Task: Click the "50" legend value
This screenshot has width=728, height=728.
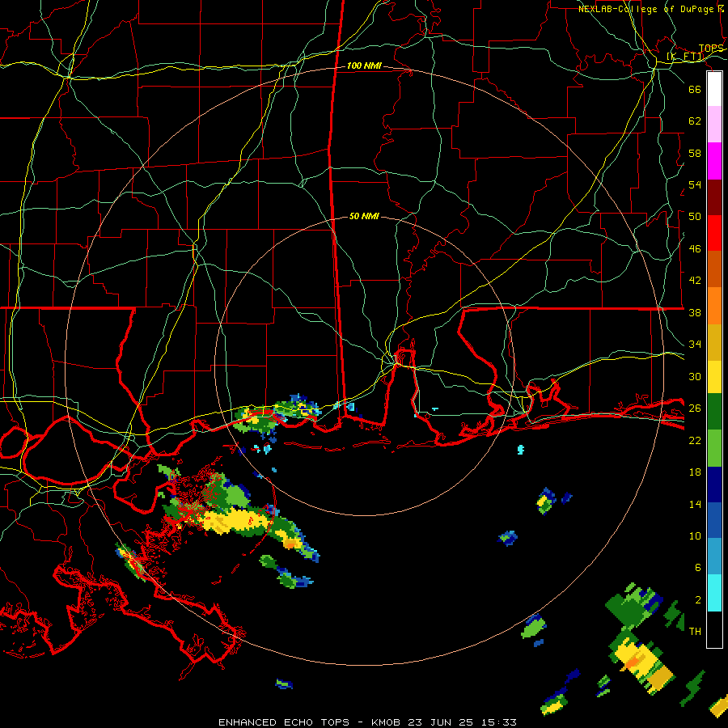Action: click(695, 217)
